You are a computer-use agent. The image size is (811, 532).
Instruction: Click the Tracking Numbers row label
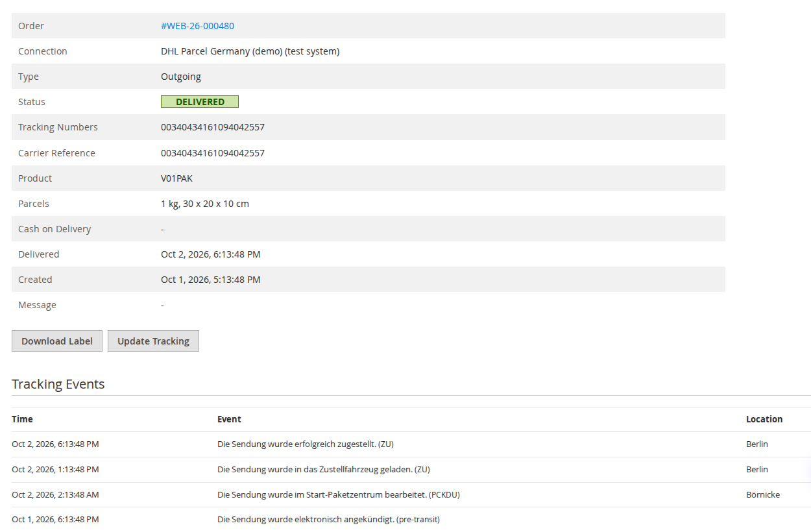click(x=58, y=127)
